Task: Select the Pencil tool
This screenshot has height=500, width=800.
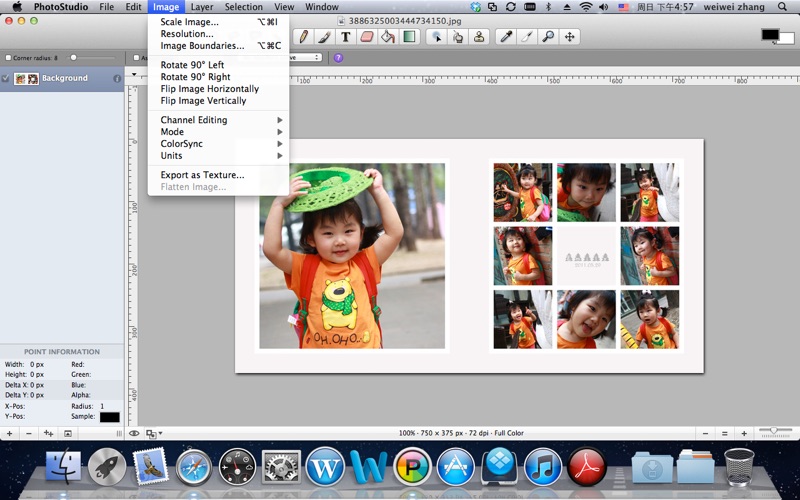Action: tap(304, 37)
